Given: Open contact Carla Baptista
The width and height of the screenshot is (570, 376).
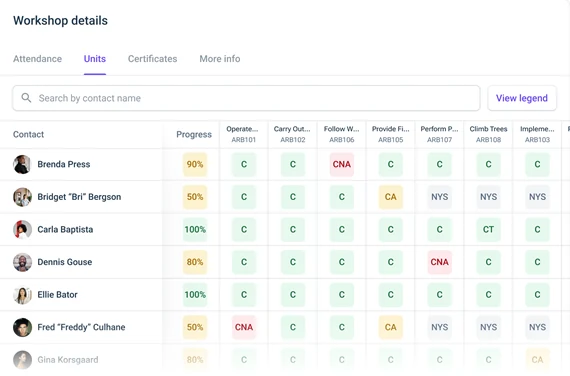Looking at the screenshot, I should (65, 229).
